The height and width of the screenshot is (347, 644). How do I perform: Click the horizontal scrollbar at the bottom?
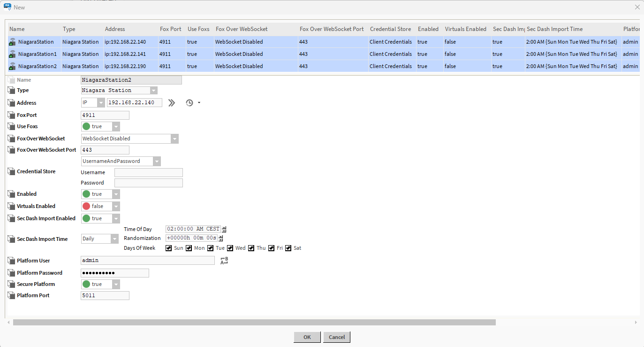254,323
